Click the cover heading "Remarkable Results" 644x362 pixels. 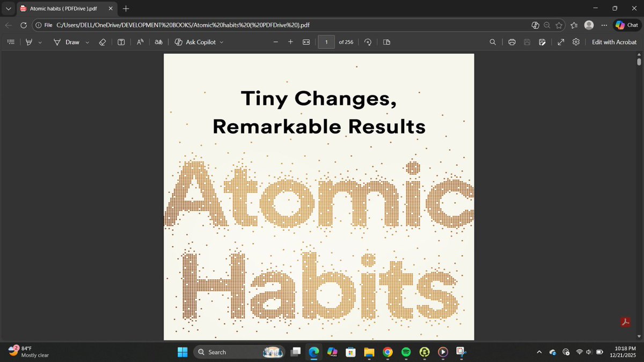[319, 127]
